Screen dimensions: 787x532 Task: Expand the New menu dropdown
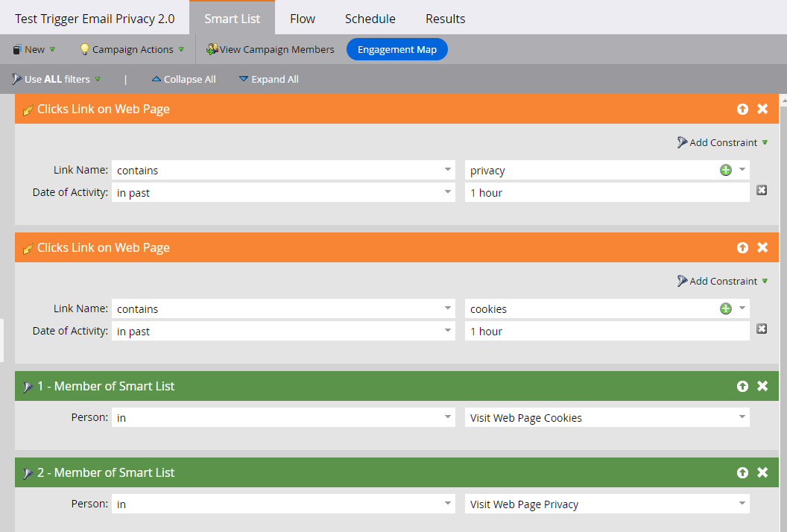pos(34,49)
